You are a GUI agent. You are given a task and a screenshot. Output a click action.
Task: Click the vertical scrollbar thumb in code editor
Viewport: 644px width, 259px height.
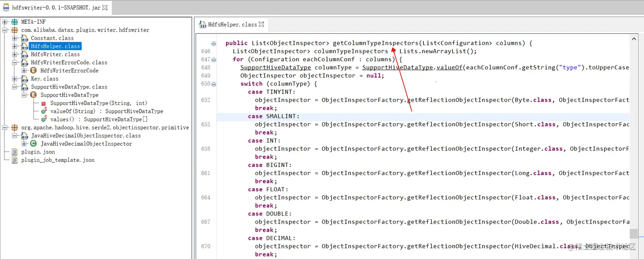click(634, 234)
